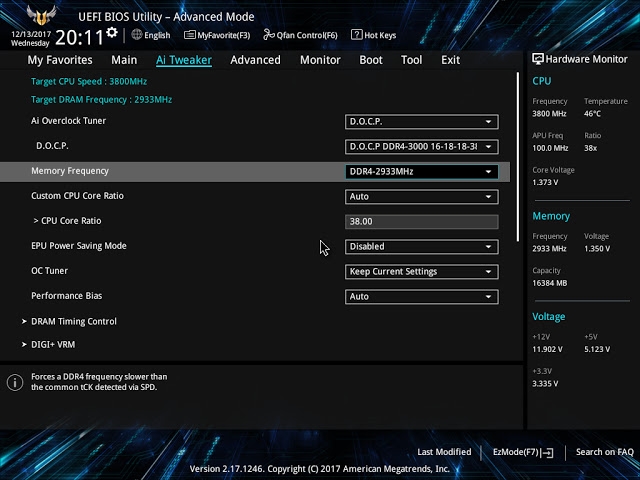Click the Ratio 38x value

(x=590, y=148)
